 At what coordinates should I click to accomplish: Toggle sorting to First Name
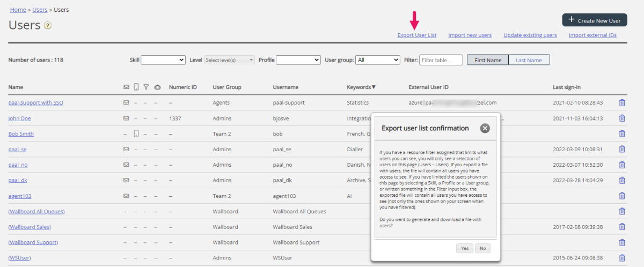point(488,60)
